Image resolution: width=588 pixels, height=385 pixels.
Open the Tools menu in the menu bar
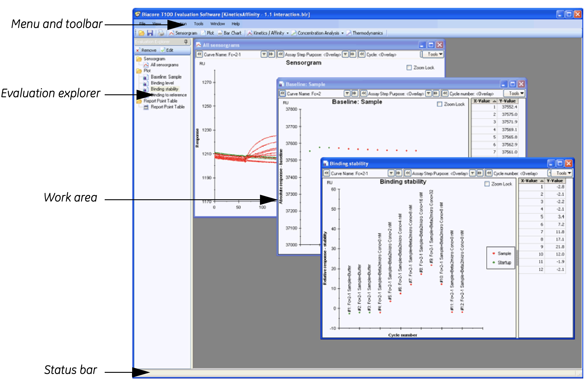(x=198, y=24)
